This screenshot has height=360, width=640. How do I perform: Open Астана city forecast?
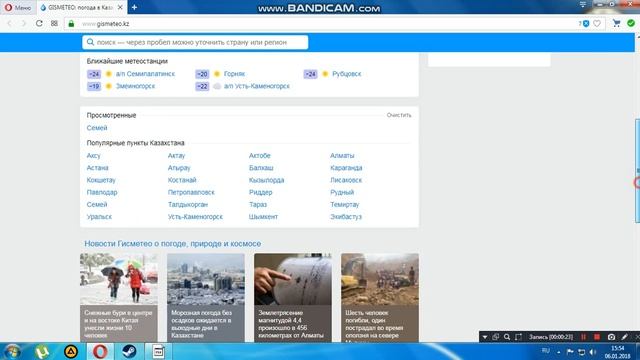pyautogui.click(x=97, y=168)
